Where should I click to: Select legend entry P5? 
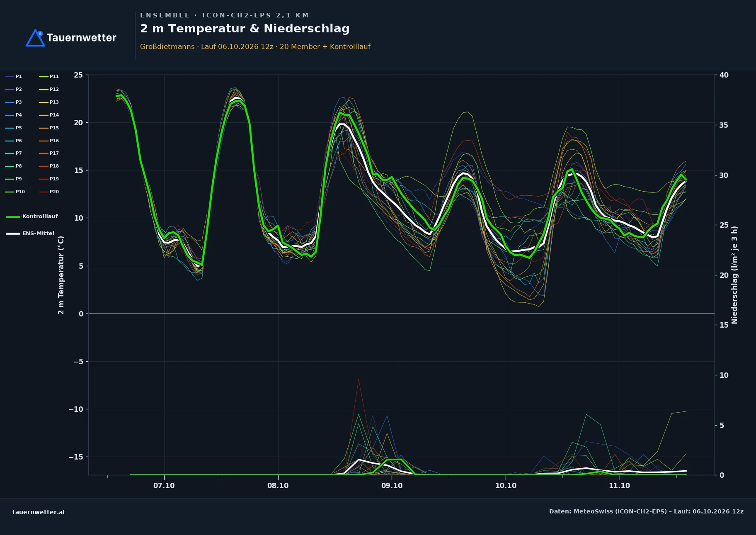click(13, 128)
